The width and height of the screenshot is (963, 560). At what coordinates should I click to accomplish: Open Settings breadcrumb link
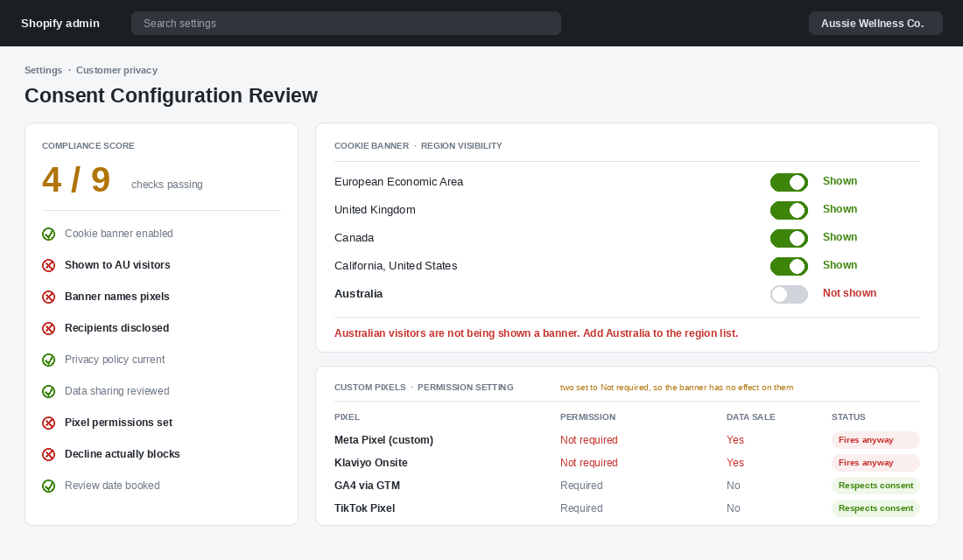pos(43,70)
